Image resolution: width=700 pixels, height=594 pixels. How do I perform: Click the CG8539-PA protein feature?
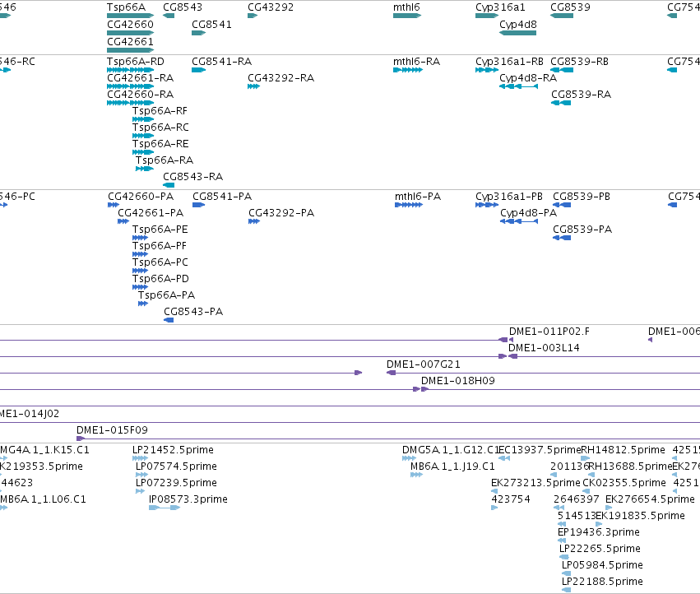(562, 238)
